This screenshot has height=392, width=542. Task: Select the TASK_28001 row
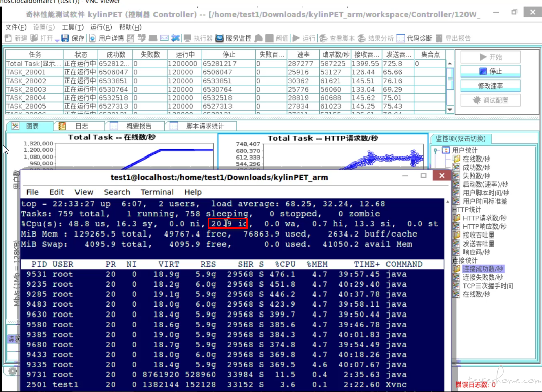coord(225,72)
